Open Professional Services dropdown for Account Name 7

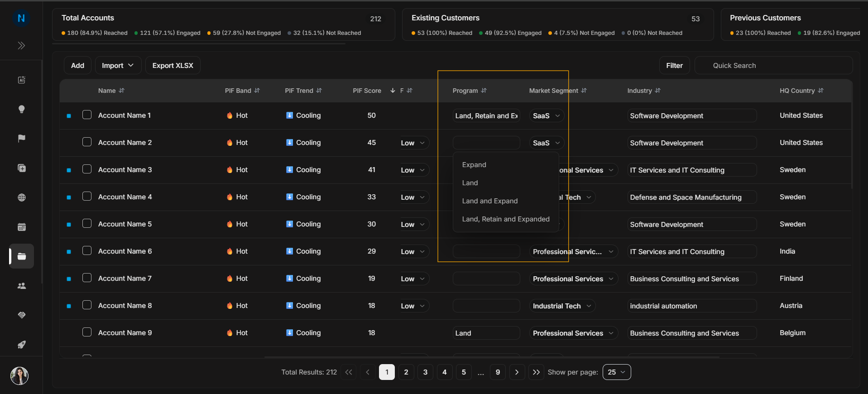[x=574, y=279]
